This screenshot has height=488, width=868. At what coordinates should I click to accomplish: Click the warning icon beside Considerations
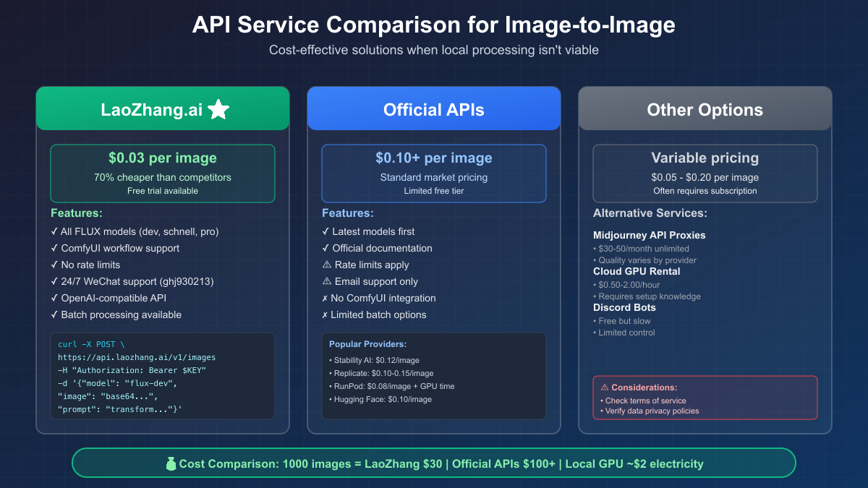tap(605, 388)
